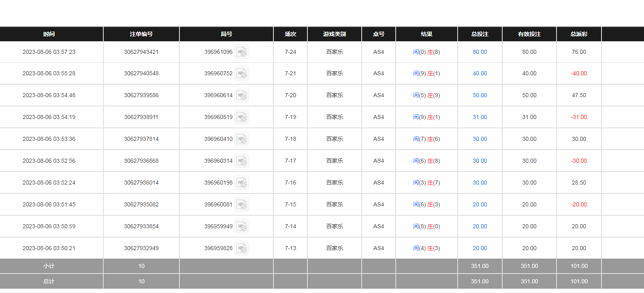The height and width of the screenshot is (293, 644).
Task: View replay for round 396960081
Action: click(242, 205)
